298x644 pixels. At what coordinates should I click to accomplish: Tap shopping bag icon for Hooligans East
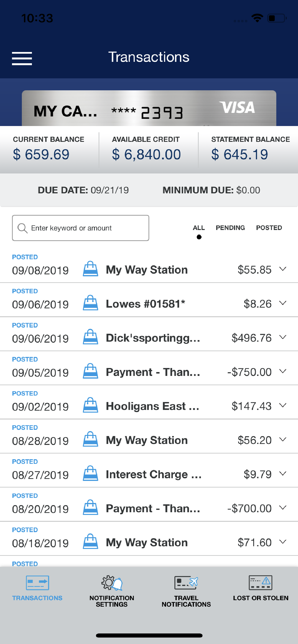point(90,405)
